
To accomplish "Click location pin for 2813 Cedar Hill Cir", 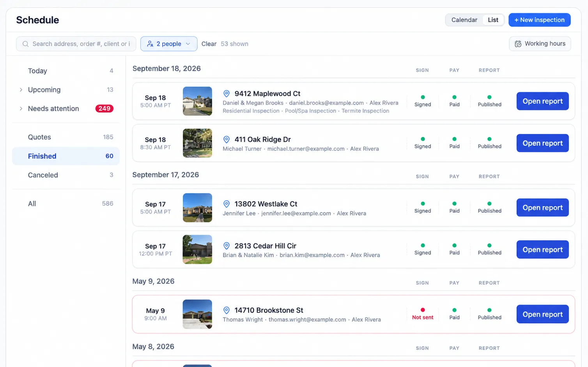I will pyautogui.click(x=227, y=246).
